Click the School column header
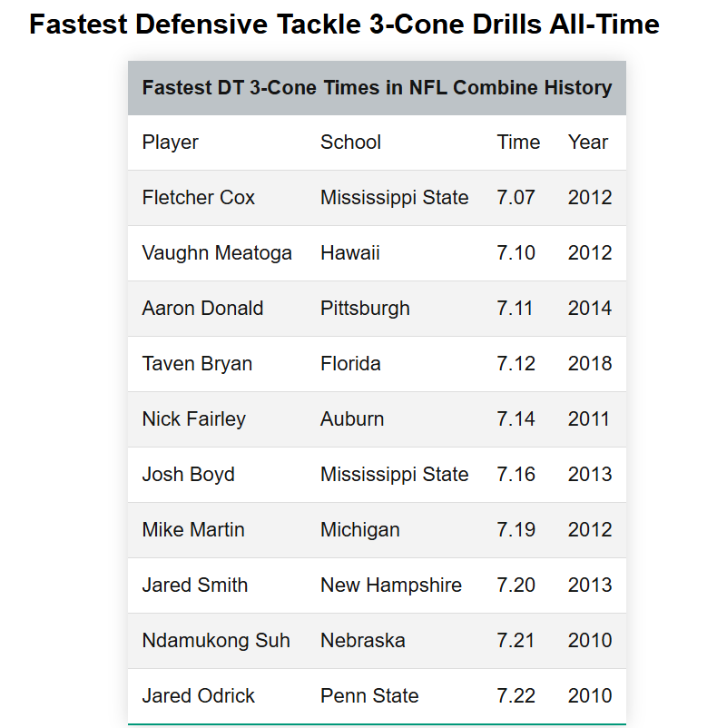The image size is (707, 728). [x=350, y=143]
